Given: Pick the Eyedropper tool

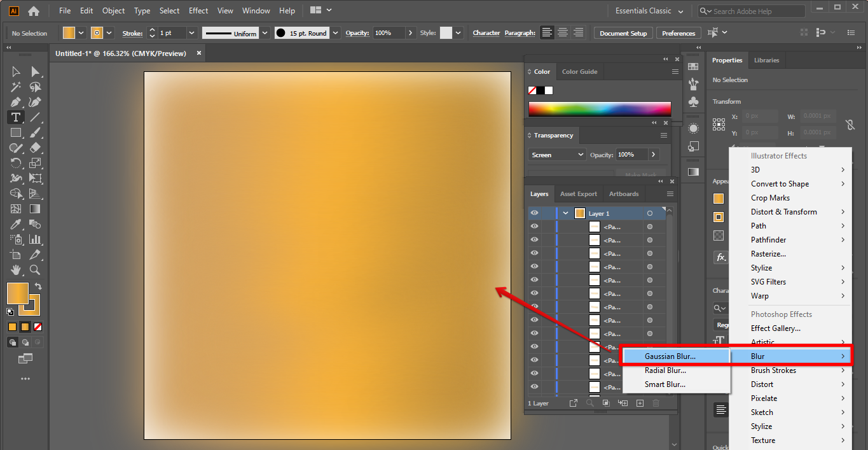Looking at the screenshot, I should click(x=16, y=224).
